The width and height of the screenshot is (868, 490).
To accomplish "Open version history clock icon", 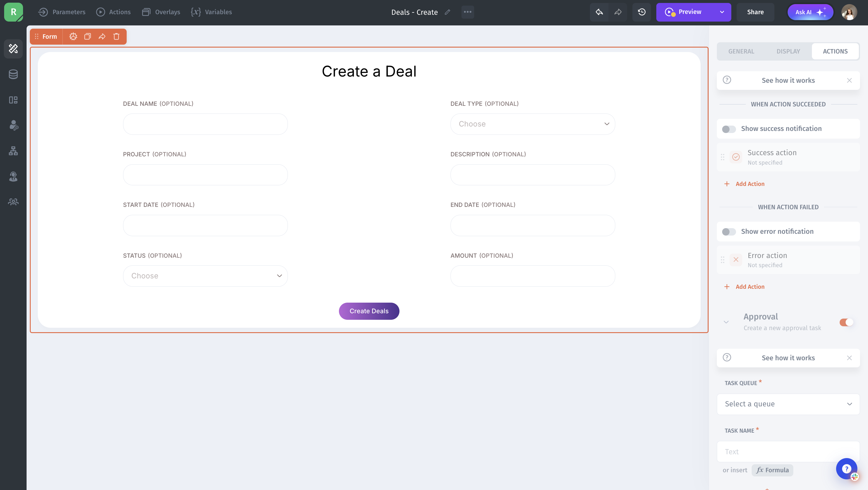I will (x=642, y=12).
